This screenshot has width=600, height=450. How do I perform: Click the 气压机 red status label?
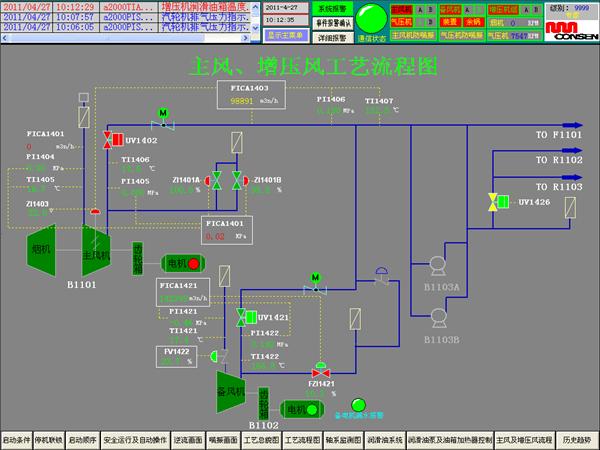tap(402, 22)
